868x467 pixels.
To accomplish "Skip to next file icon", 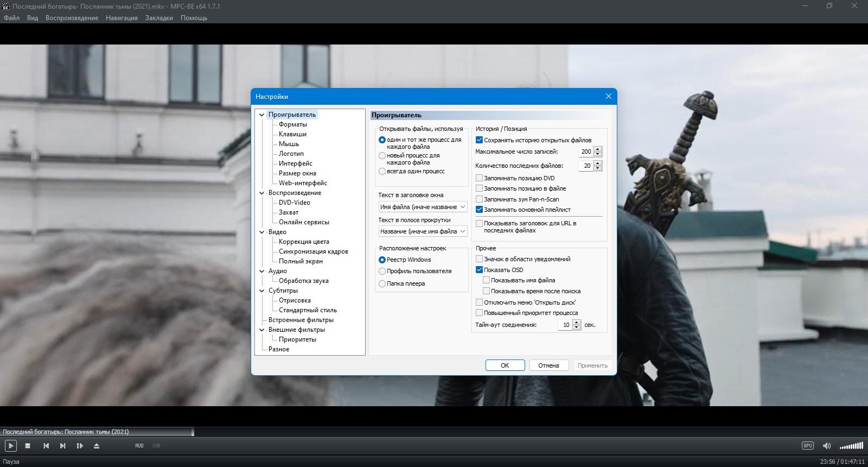I will click(63, 446).
